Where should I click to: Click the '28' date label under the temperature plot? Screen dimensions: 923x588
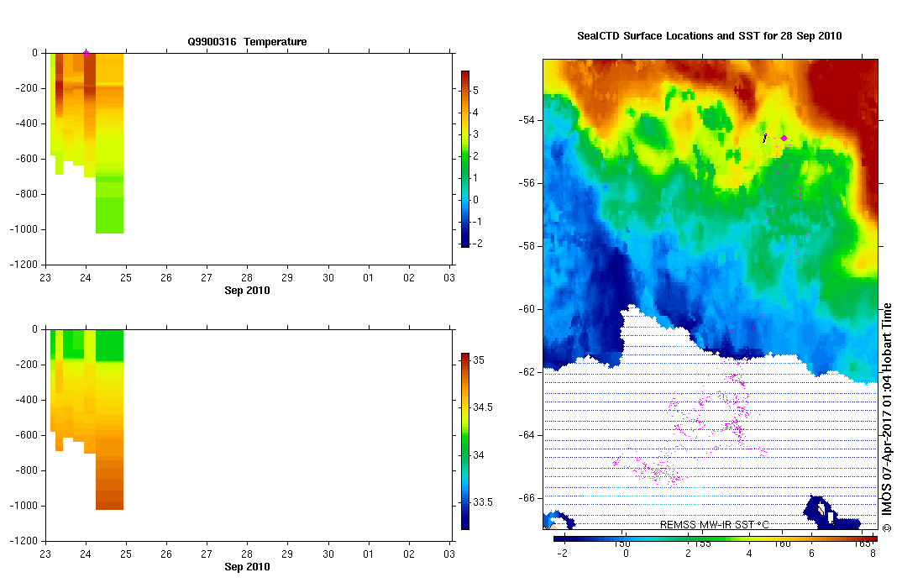247,278
